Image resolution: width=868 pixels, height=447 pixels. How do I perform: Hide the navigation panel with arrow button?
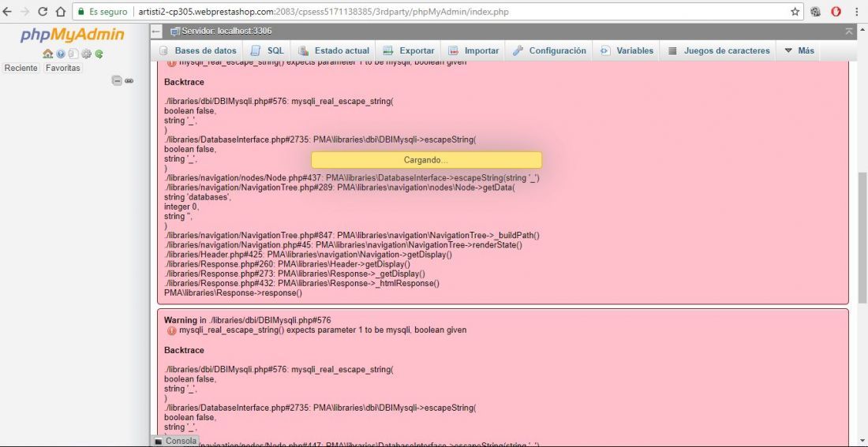coord(157,32)
